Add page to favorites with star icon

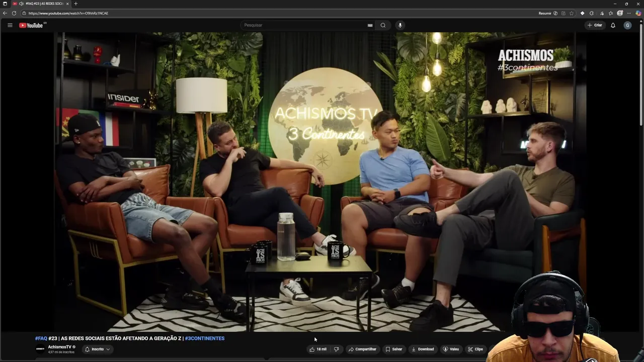(x=571, y=13)
